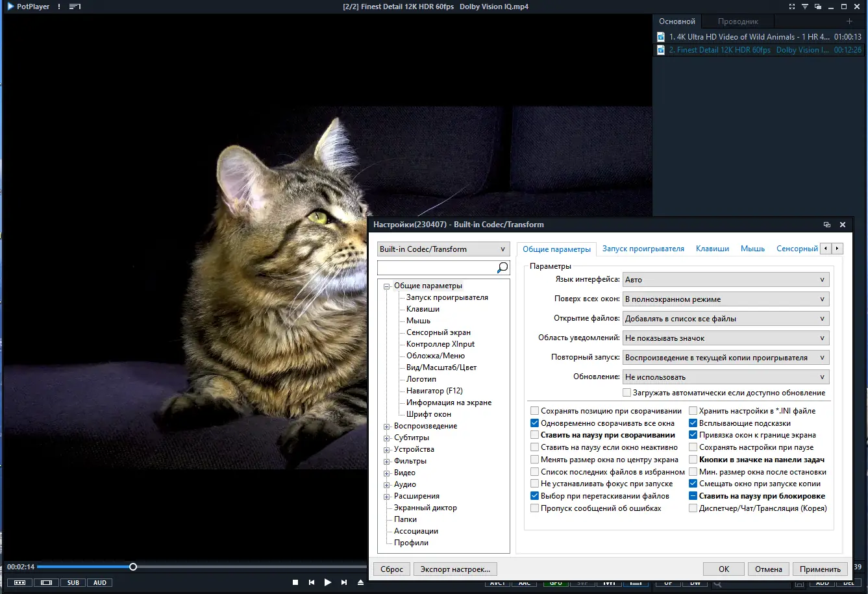Click the "Отмена" cancel button
868x594 pixels.
[769, 569]
